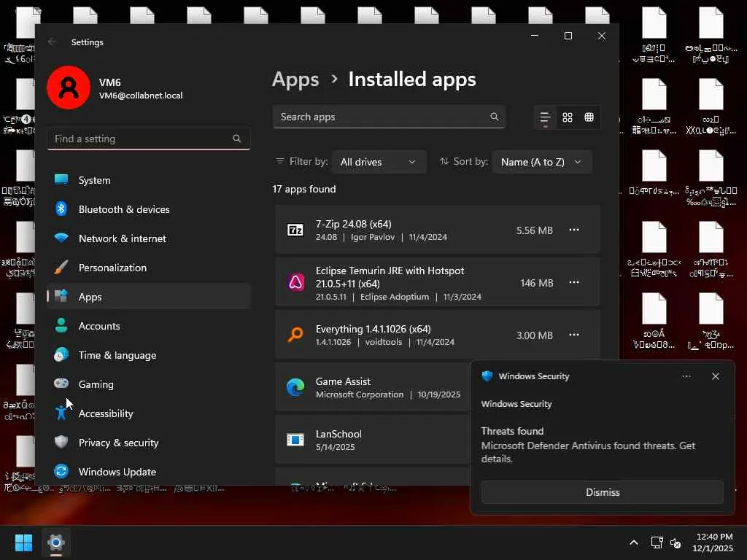Viewport: 747px width, 560px height.
Task: Open more options for Everything
Action: coord(574,334)
